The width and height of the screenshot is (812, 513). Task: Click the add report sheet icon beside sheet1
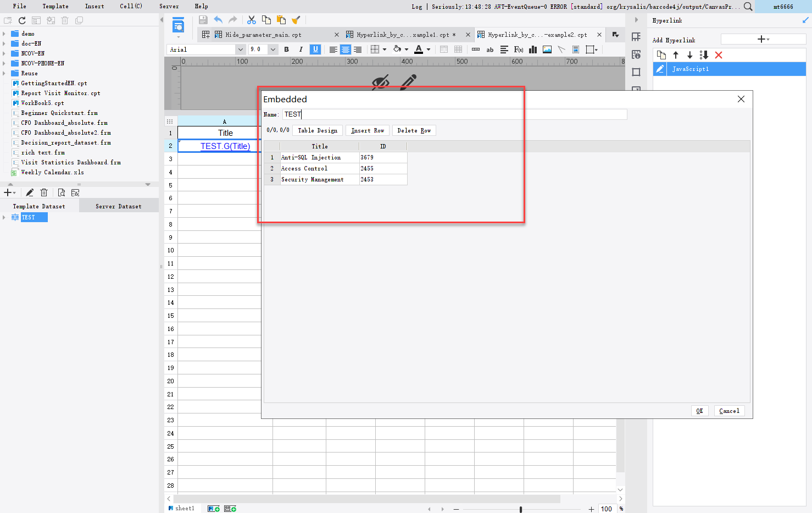tap(214, 509)
